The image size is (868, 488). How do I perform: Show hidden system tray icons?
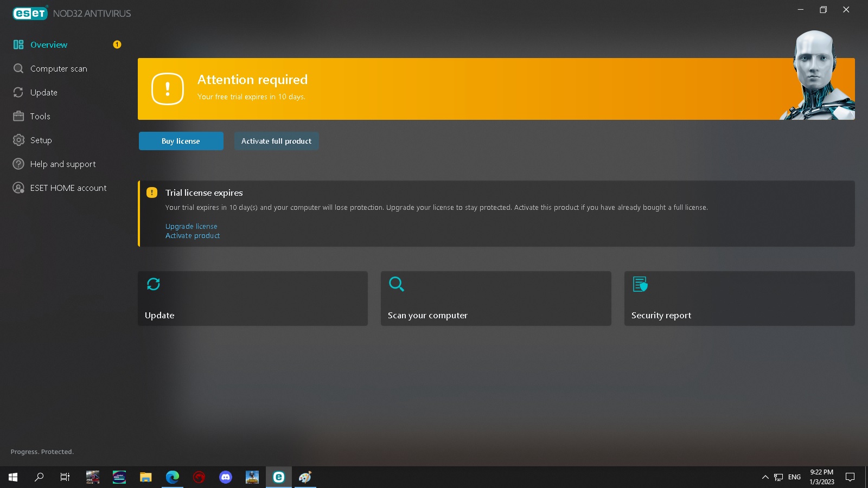coord(765,477)
